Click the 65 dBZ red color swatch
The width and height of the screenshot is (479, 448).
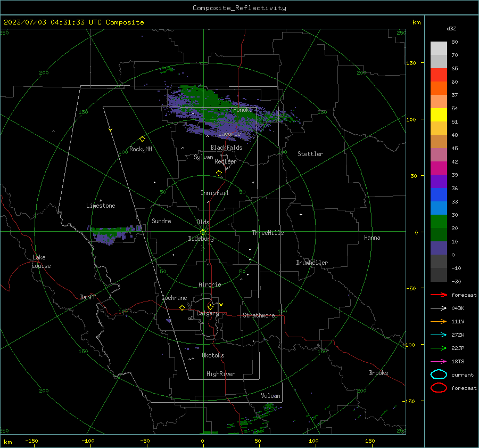(x=439, y=75)
